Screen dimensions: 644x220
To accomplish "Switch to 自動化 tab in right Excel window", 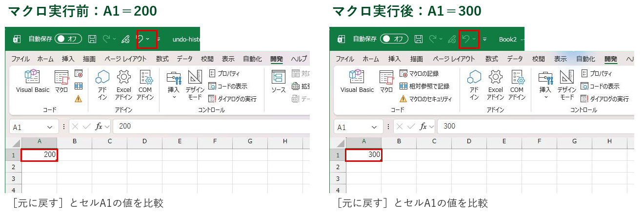I will pyautogui.click(x=585, y=59).
